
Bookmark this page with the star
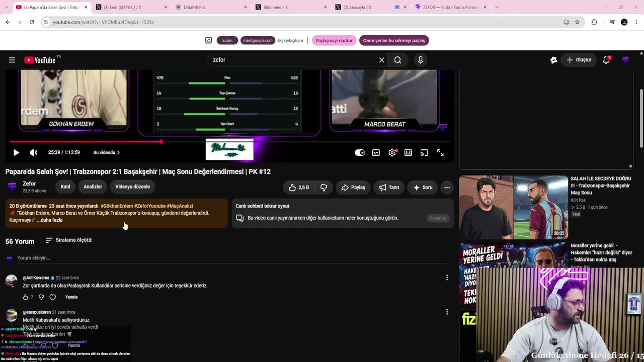click(577, 22)
